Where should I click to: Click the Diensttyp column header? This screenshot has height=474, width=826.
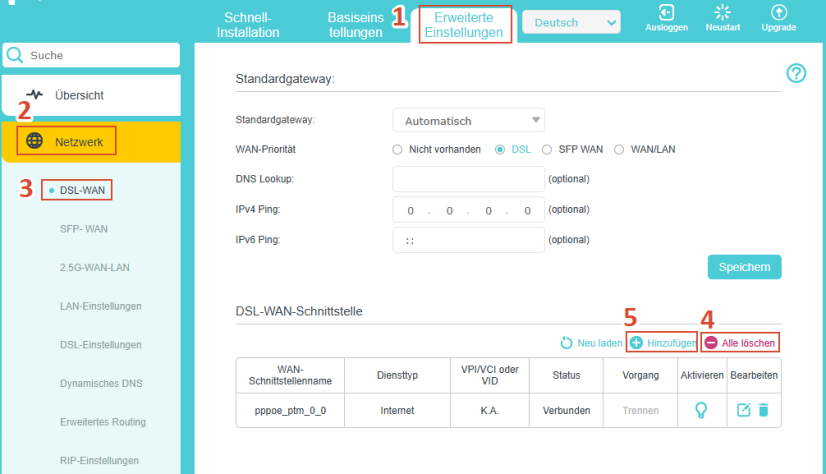pos(397,375)
